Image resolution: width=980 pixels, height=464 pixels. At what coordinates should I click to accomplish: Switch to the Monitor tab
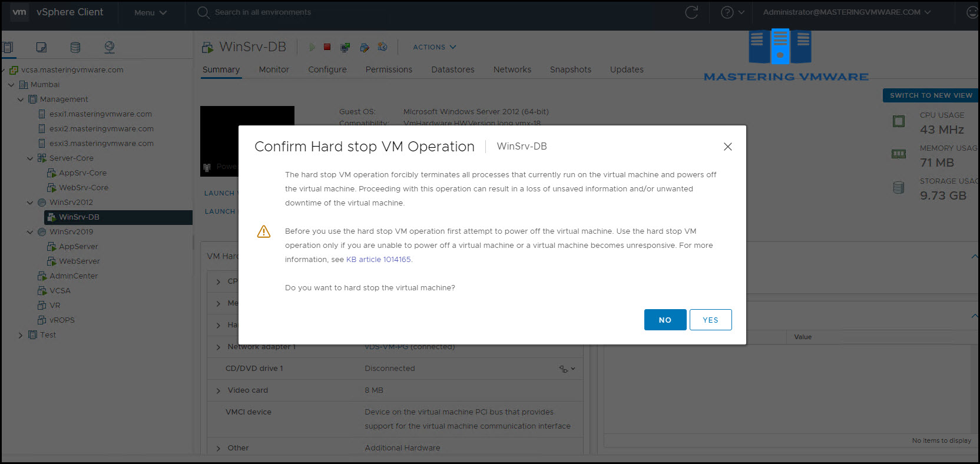click(274, 69)
